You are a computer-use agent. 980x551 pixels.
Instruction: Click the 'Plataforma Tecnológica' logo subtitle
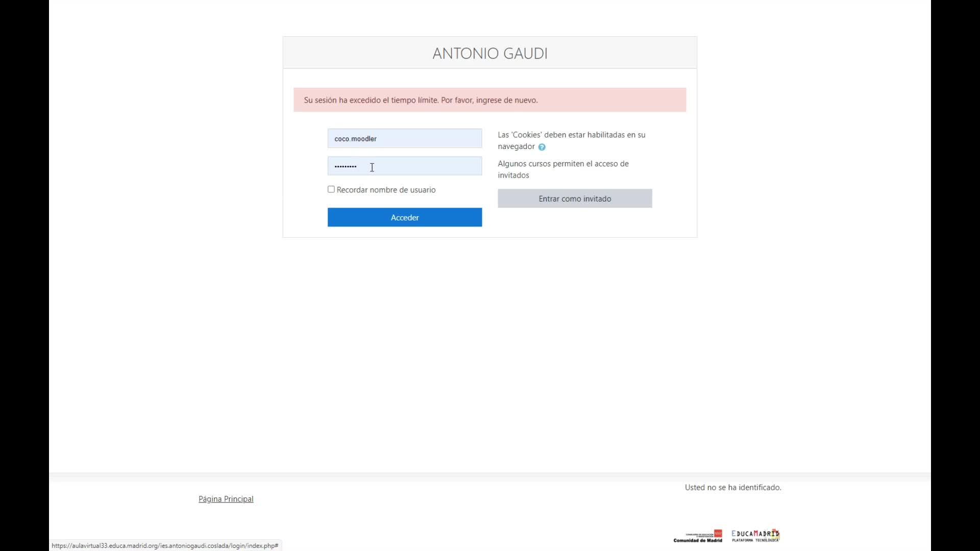[755, 540]
